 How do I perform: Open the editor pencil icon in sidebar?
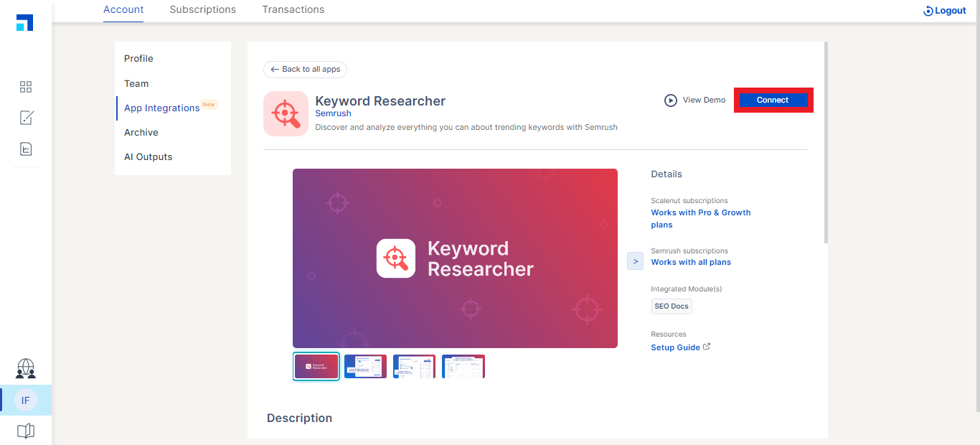pyautogui.click(x=26, y=118)
